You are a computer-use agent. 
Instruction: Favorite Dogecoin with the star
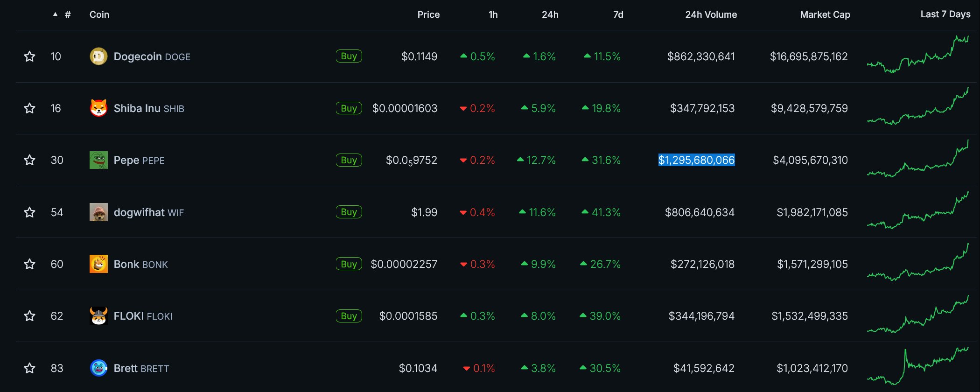29,56
